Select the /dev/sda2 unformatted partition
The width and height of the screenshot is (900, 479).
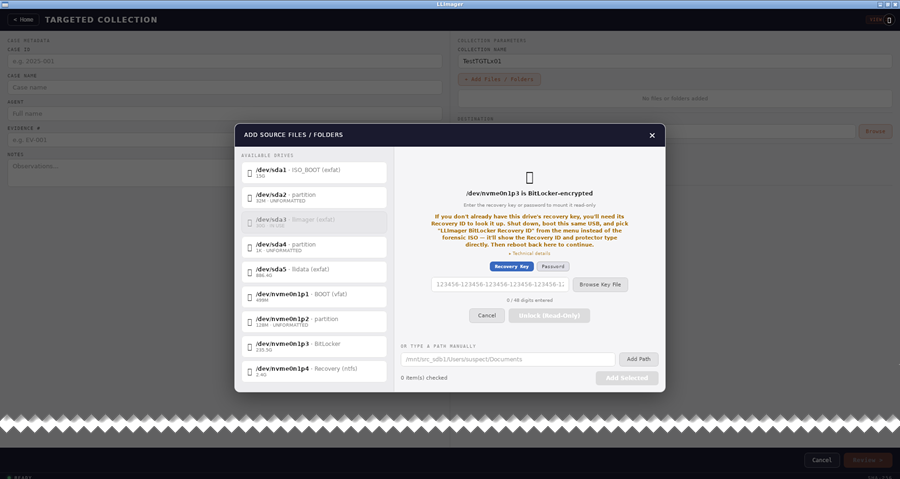[314, 197]
